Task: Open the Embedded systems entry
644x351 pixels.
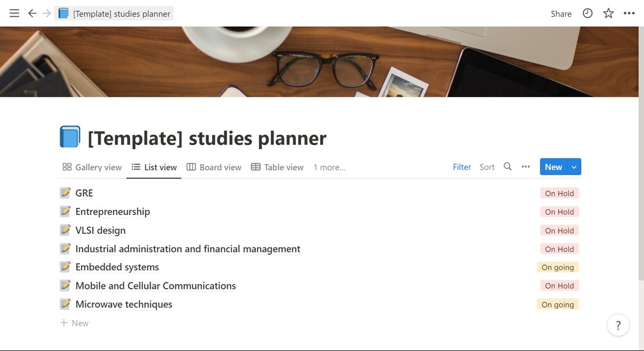Action: (117, 267)
